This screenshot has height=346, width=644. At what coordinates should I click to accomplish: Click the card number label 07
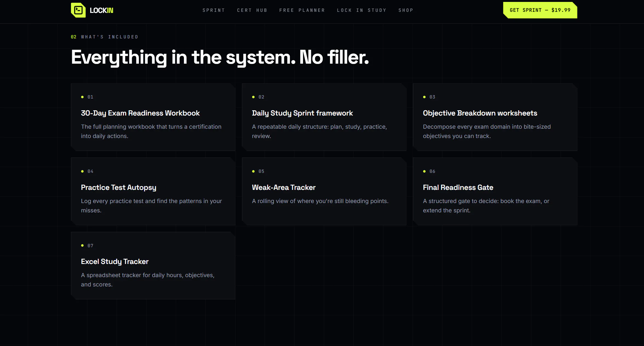(90, 246)
